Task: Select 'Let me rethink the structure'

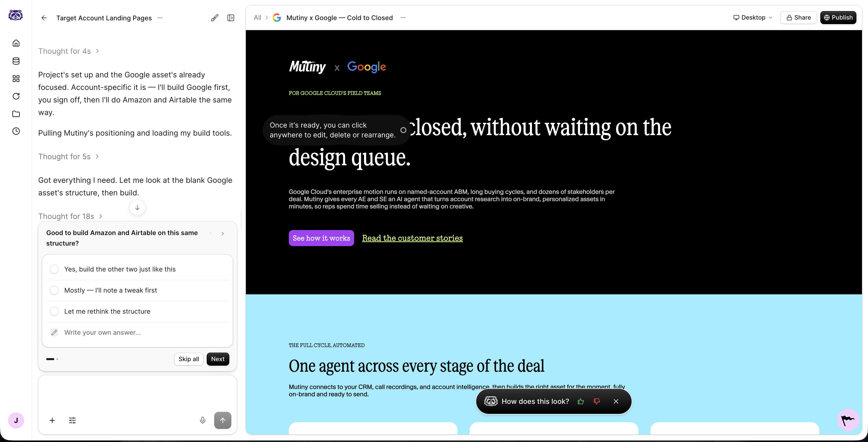Action: [x=137, y=311]
